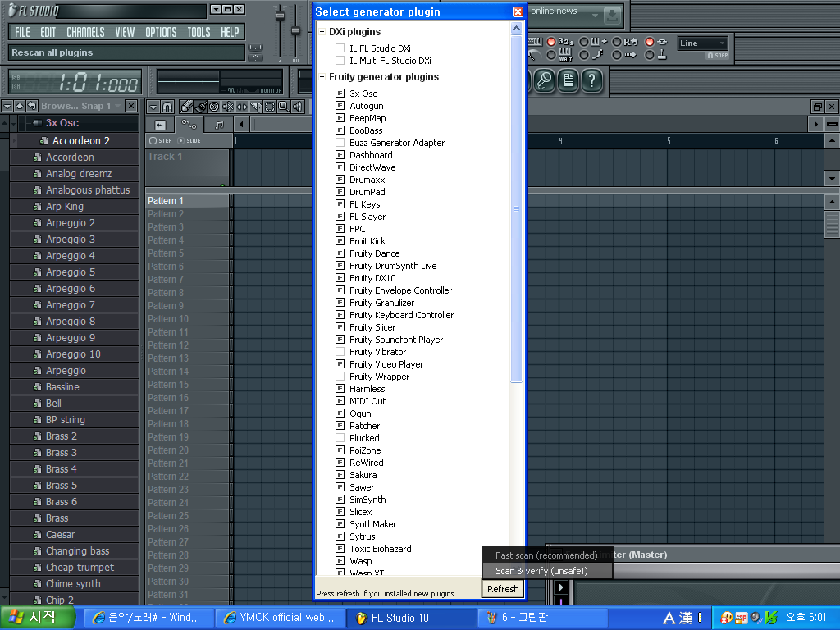
Task: Select the playback speaker tool in playlist
Action: pos(298,107)
